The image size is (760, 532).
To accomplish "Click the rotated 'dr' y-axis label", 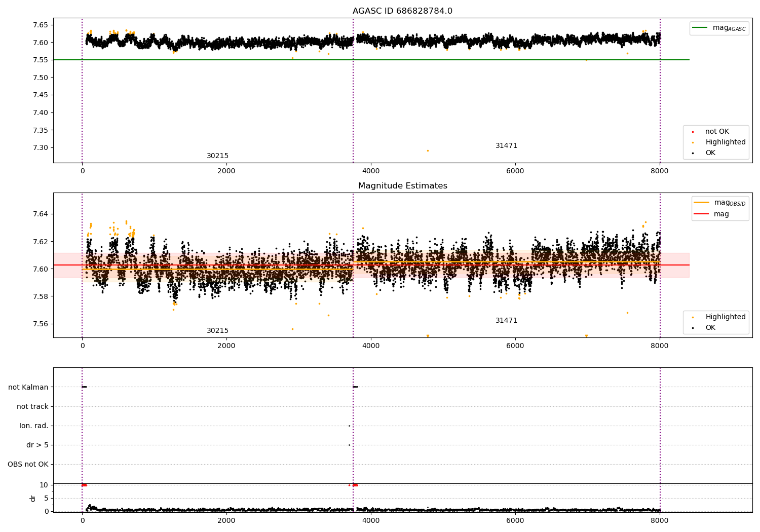I will point(33,498).
